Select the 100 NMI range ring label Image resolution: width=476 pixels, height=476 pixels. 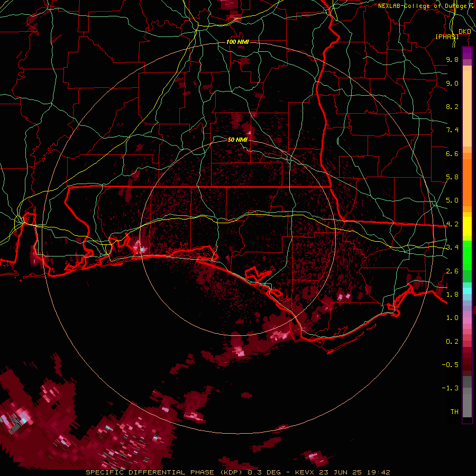click(x=237, y=42)
